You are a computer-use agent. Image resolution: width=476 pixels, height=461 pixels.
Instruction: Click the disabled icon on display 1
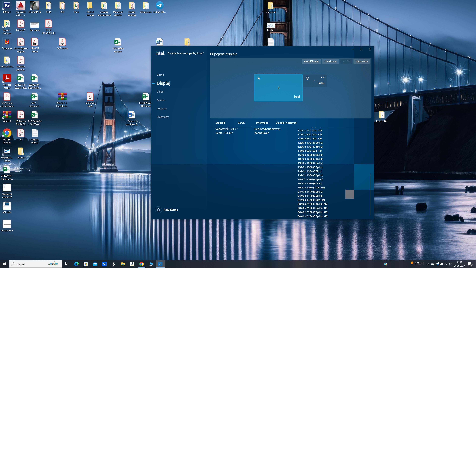click(307, 78)
